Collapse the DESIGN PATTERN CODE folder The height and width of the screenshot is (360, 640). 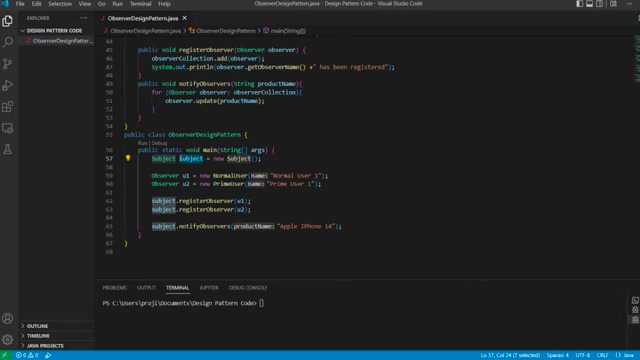(x=56, y=31)
